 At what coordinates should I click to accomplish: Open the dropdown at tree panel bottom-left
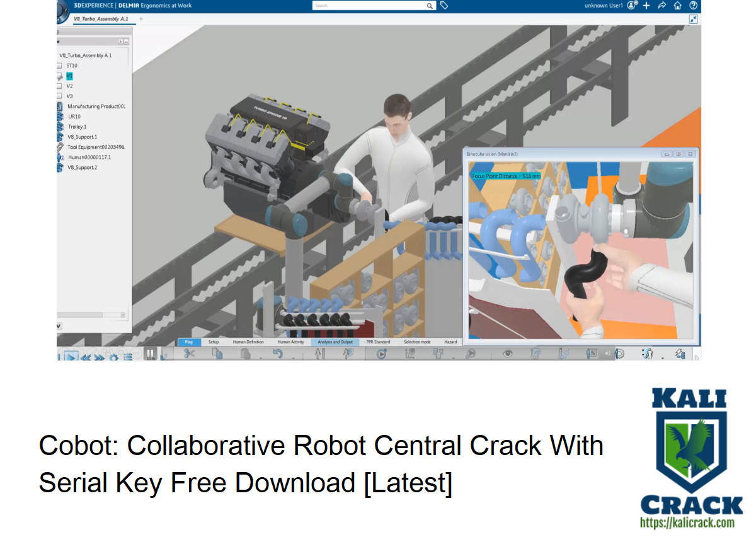click(59, 326)
